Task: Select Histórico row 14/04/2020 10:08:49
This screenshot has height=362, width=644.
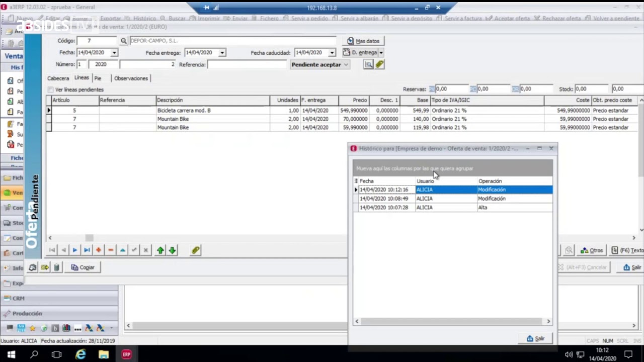Action: pyautogui.click(x=453, y=199)
